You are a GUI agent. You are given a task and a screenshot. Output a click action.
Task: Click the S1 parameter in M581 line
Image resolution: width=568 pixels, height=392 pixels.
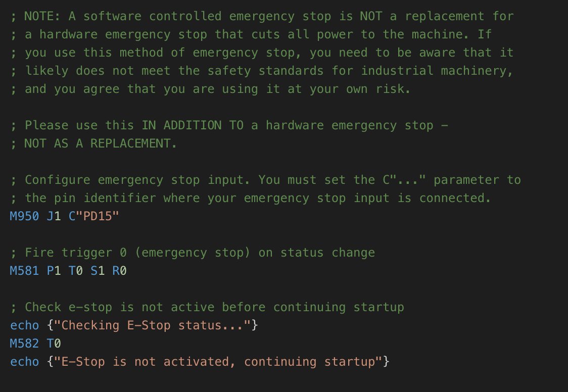pyautogui.click(x=98, y=271)
